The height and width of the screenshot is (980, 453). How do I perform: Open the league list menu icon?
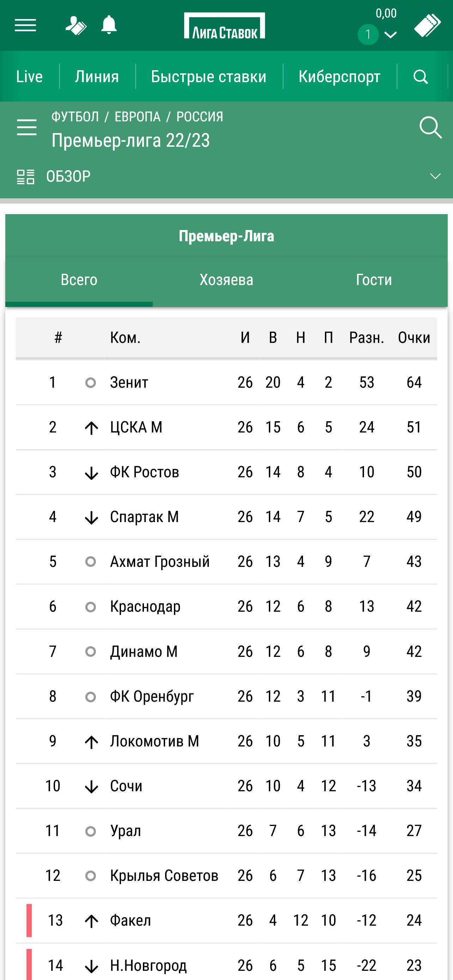[x=26, y=127]
